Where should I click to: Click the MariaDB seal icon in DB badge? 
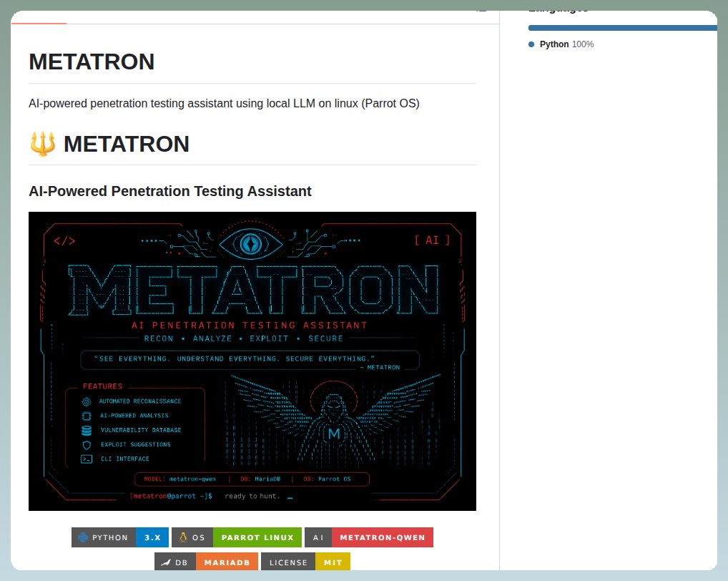166,562
